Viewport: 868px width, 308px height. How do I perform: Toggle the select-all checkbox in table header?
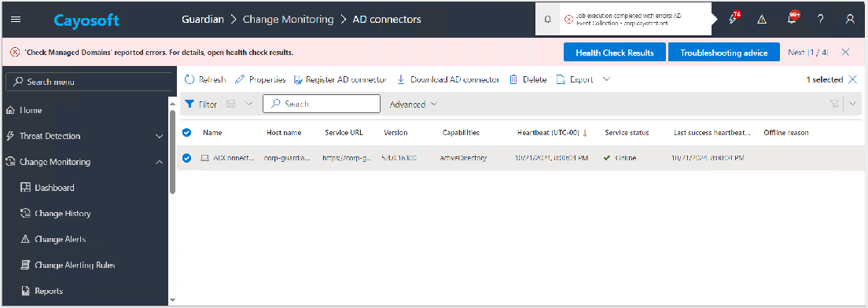(187, 133)
